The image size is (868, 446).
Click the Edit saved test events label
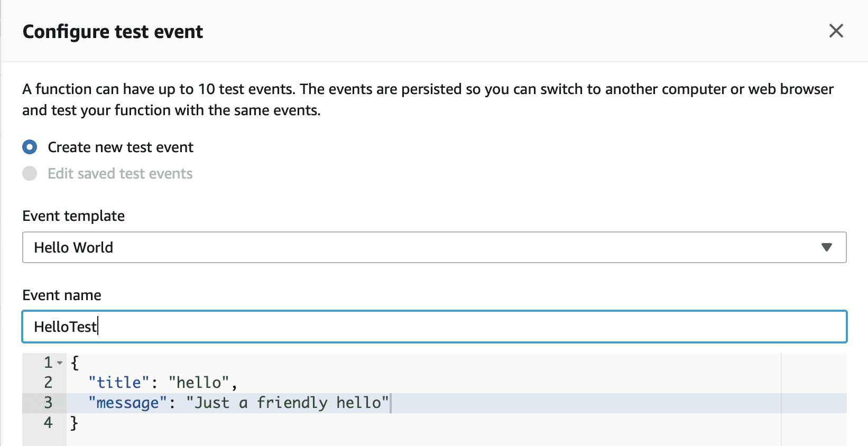click(120, 173)
